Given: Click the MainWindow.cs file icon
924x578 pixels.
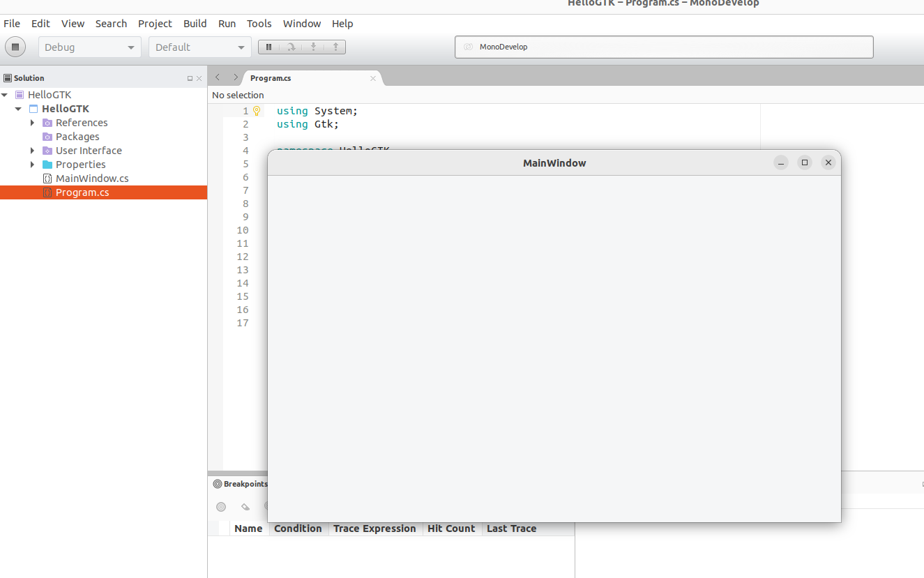Looking at the screenshot, I should (47, 178).
